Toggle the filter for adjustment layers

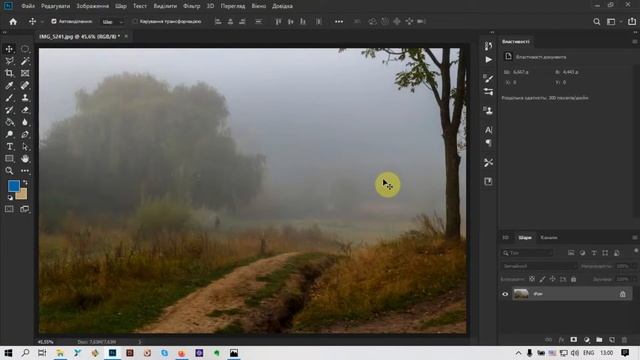point(582,253)
